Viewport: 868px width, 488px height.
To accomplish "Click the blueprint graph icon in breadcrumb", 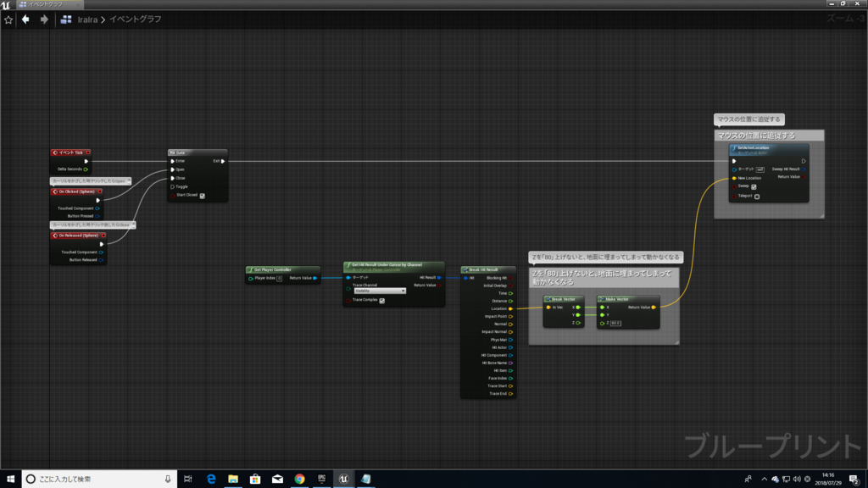I will coord(66,19).
